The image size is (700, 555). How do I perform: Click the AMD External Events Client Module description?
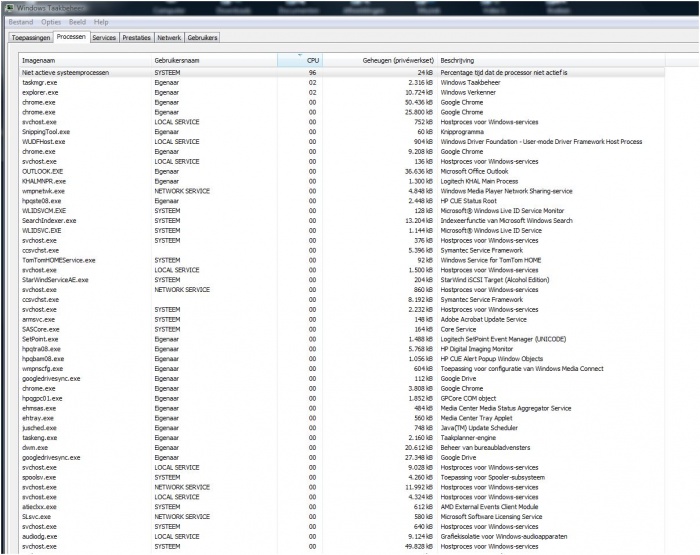click(x=489, y=507)
